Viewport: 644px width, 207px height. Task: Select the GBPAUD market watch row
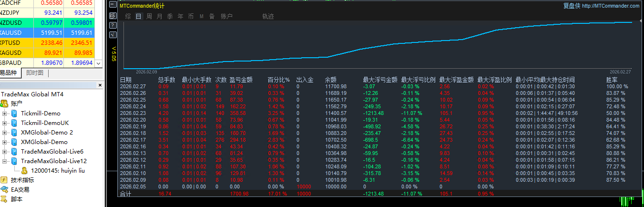[48, 63]
